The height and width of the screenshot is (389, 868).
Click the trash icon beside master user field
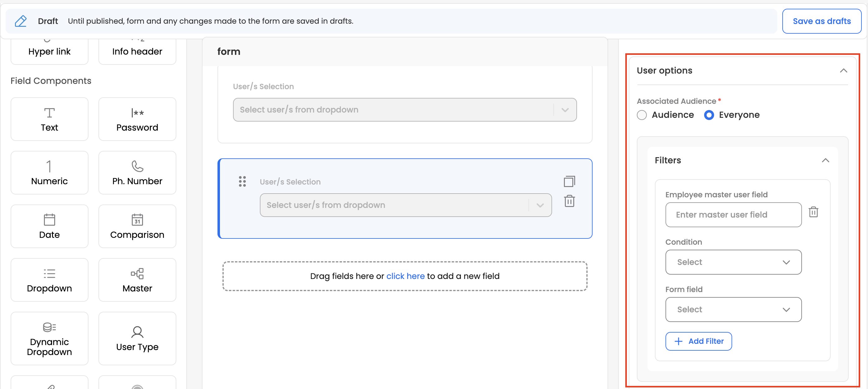[x=813, y=212]
